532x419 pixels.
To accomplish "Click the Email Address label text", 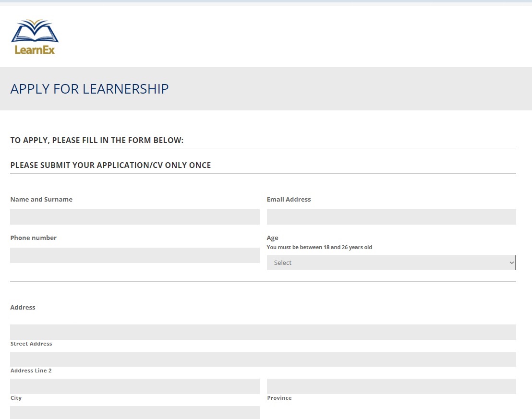I will (x=289, y=199).
